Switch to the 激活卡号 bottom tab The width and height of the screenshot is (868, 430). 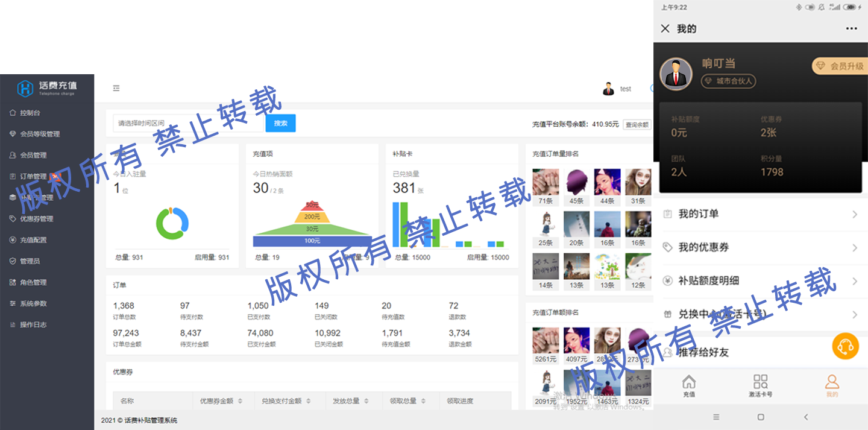tap(760, 385)
